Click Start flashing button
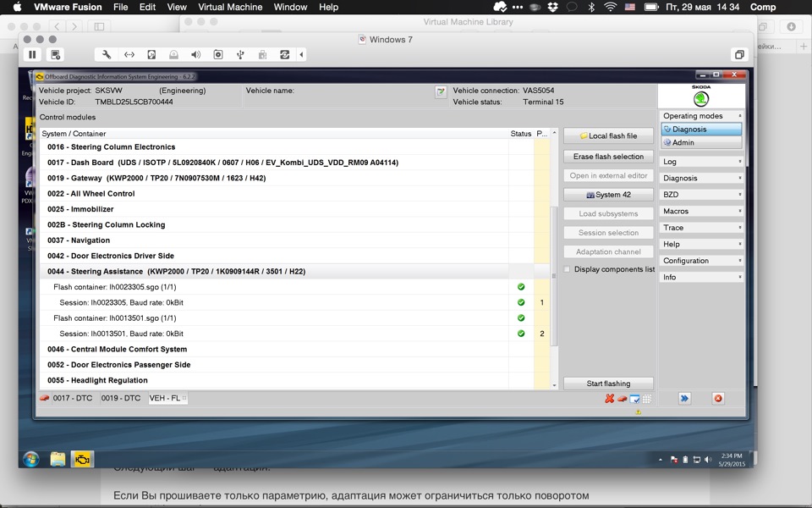 (x=608, y=384)
